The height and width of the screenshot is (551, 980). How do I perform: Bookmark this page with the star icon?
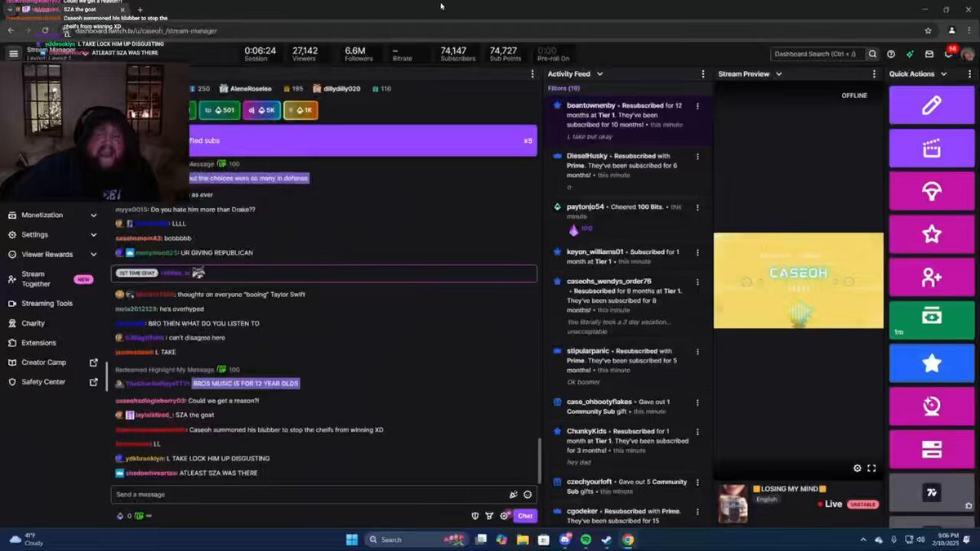(929, 30)
